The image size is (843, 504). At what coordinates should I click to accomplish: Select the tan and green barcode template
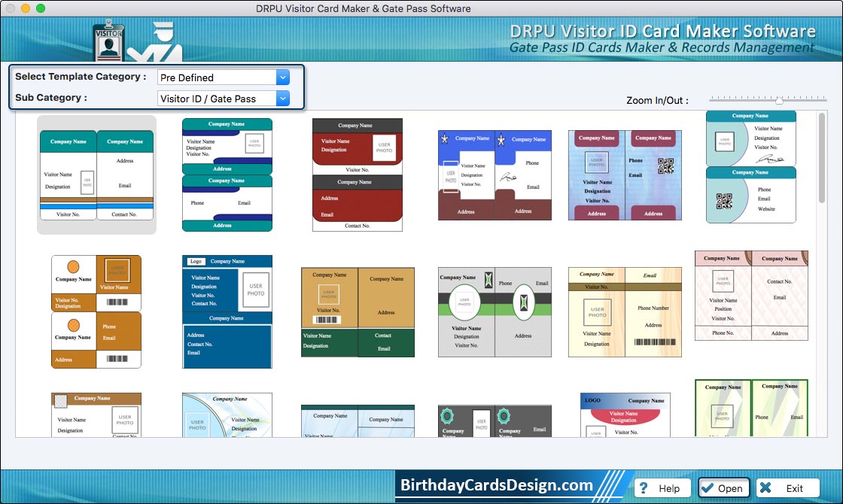click(358, 311)
